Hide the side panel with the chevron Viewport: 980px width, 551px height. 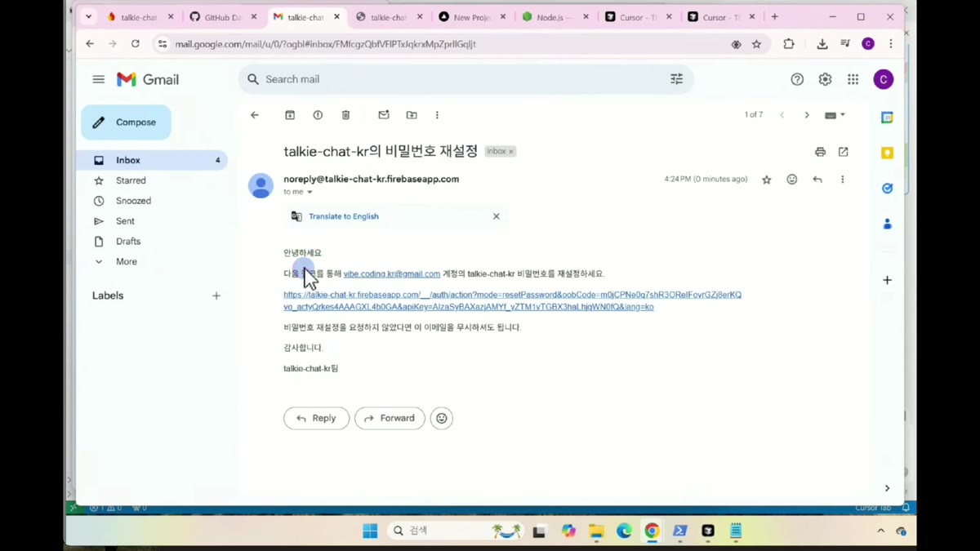887,488
